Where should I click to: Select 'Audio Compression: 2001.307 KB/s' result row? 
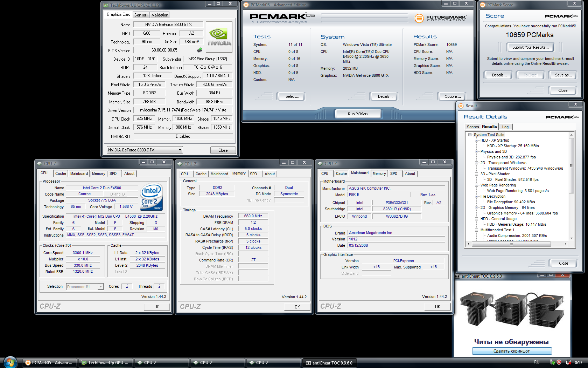pyautogui.click(x=517, y=236)
